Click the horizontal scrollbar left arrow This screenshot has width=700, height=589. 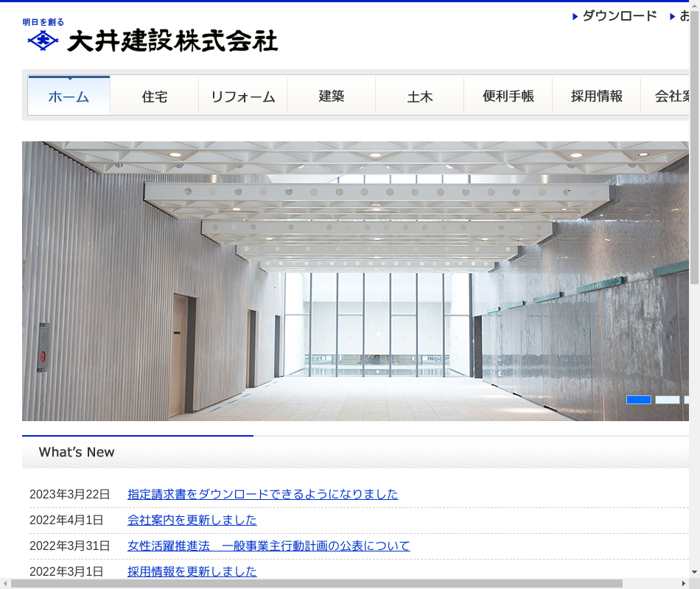tap(5, 584)
